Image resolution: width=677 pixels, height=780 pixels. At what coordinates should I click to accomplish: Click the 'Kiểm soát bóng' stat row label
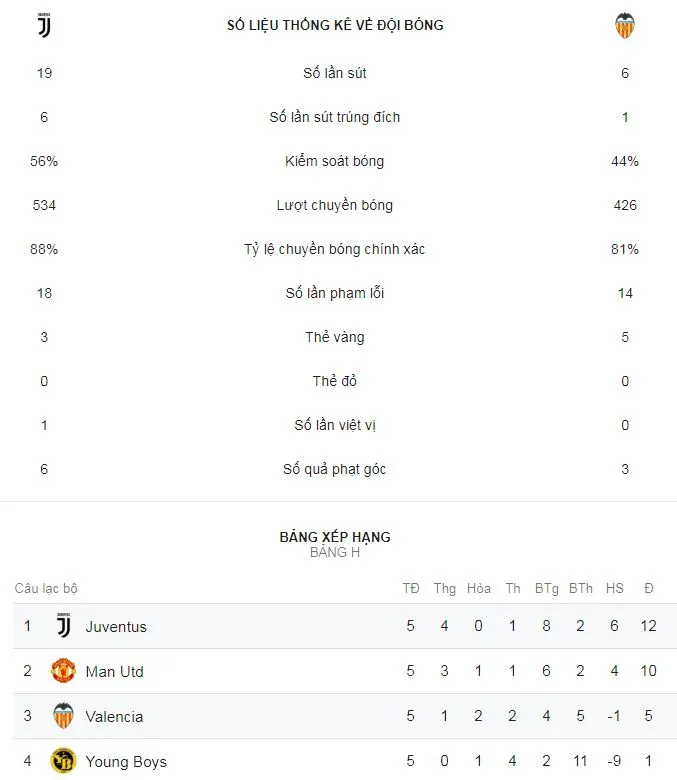pos(334,161)
